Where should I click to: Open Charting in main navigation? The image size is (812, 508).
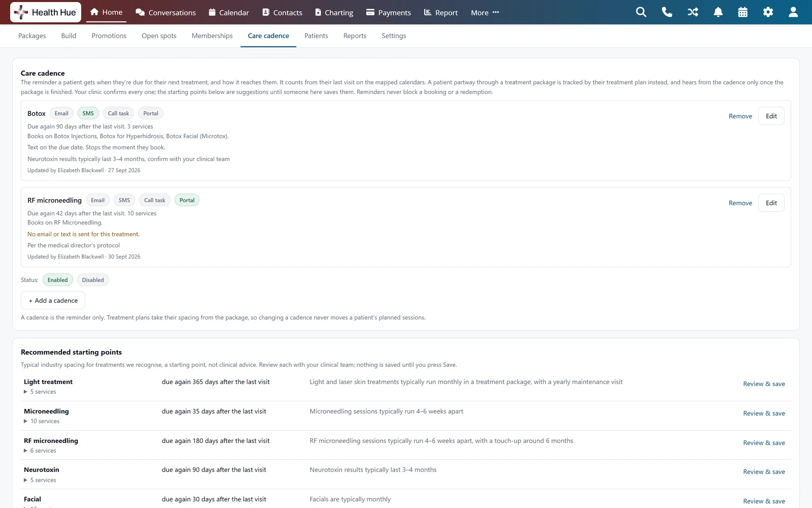pos(334,12)
